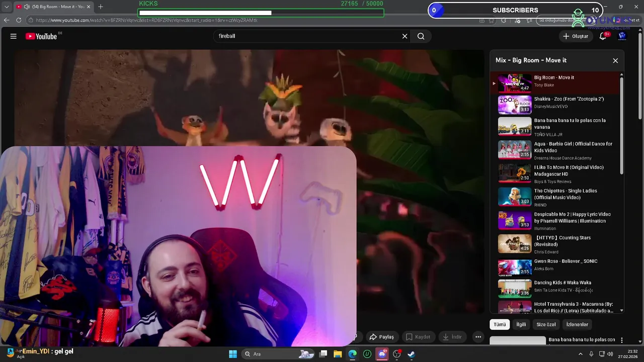Screen dimensions: 644x362
Task: Open a new browser tab
Action: (101, 7)
